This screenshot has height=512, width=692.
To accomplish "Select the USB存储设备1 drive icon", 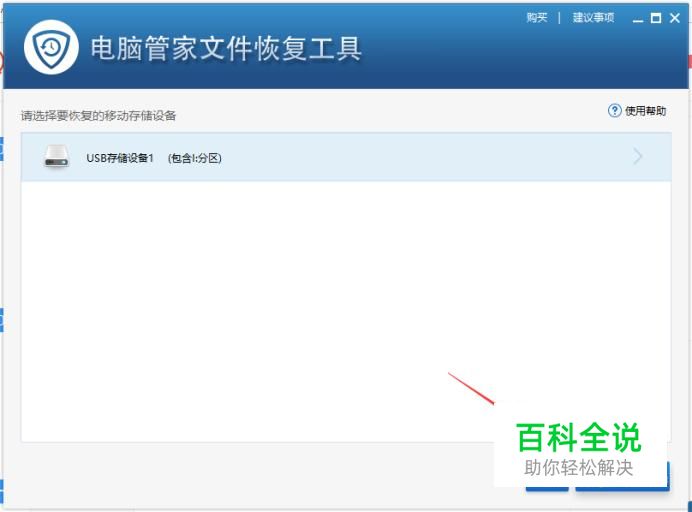I will click(x=56, y=157).
